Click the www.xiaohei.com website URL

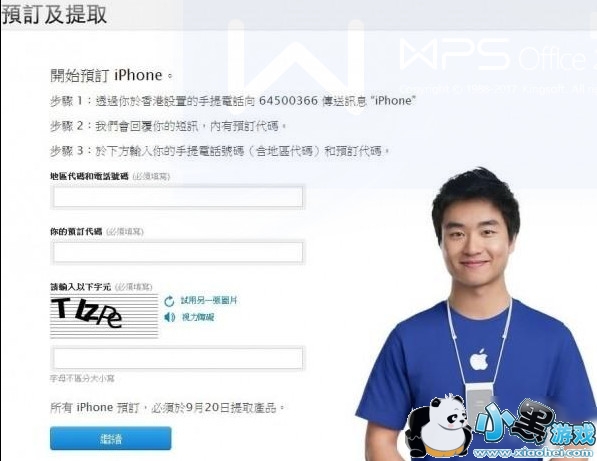(x=533, y=453)
